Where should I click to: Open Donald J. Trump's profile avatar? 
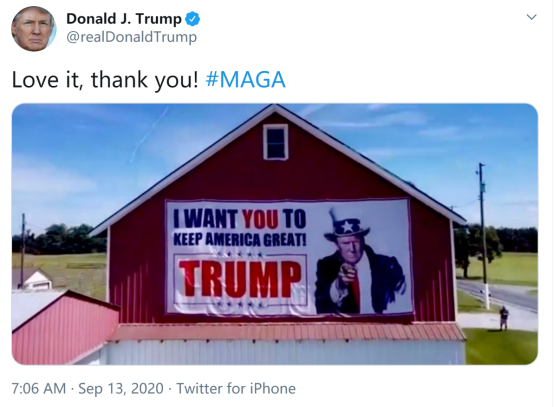point(34,29)
